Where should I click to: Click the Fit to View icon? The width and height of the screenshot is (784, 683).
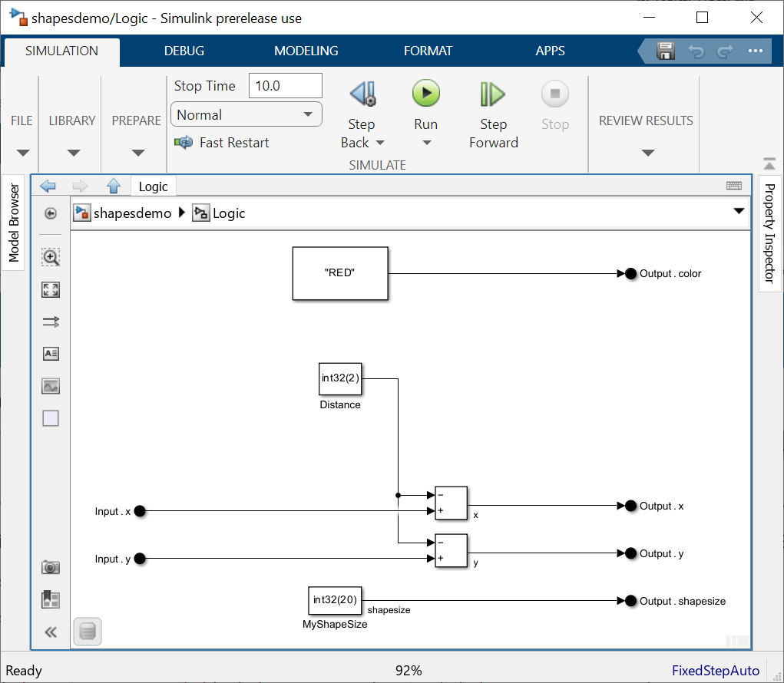click(51, 290)
